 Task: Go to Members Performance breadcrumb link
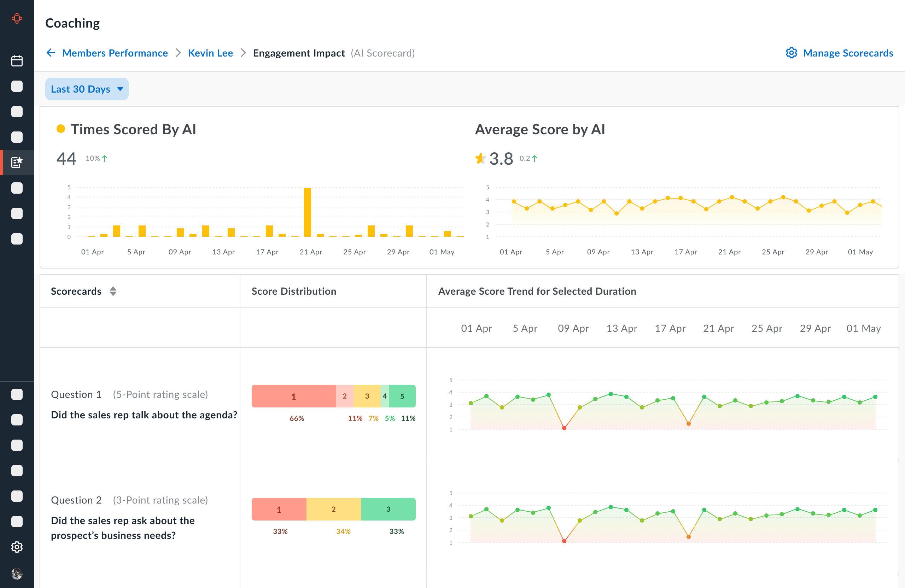[x=115, y=53]
